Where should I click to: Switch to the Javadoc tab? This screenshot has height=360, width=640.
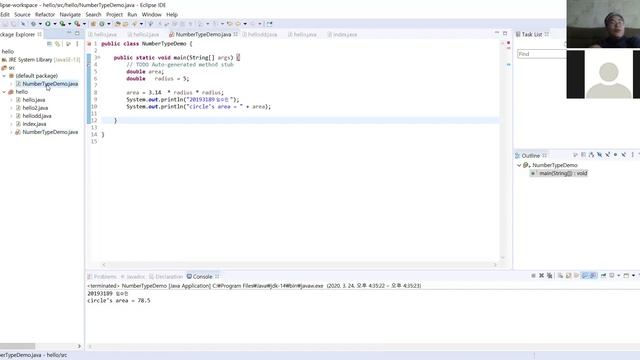pyautogui.click(x=133, y=277)
